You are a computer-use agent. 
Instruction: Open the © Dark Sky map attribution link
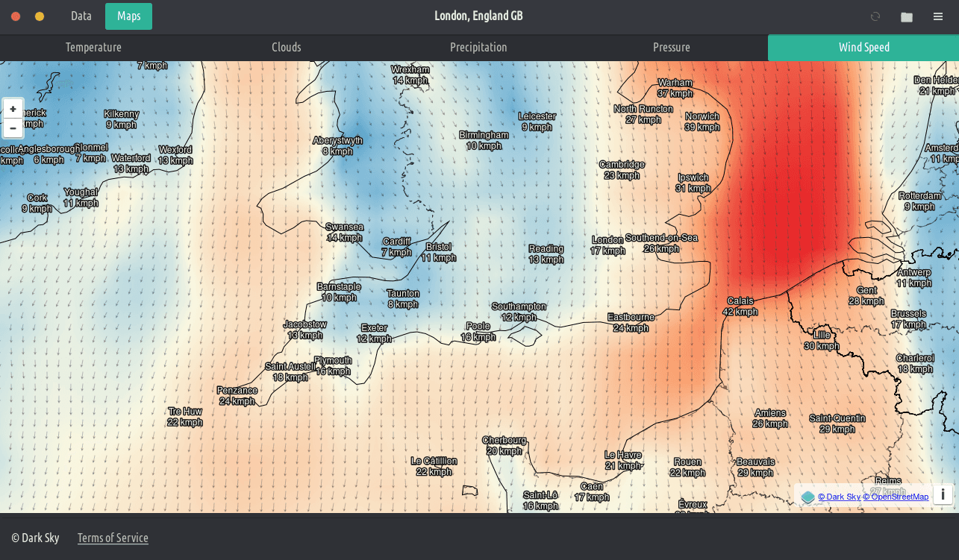point(839,497)
